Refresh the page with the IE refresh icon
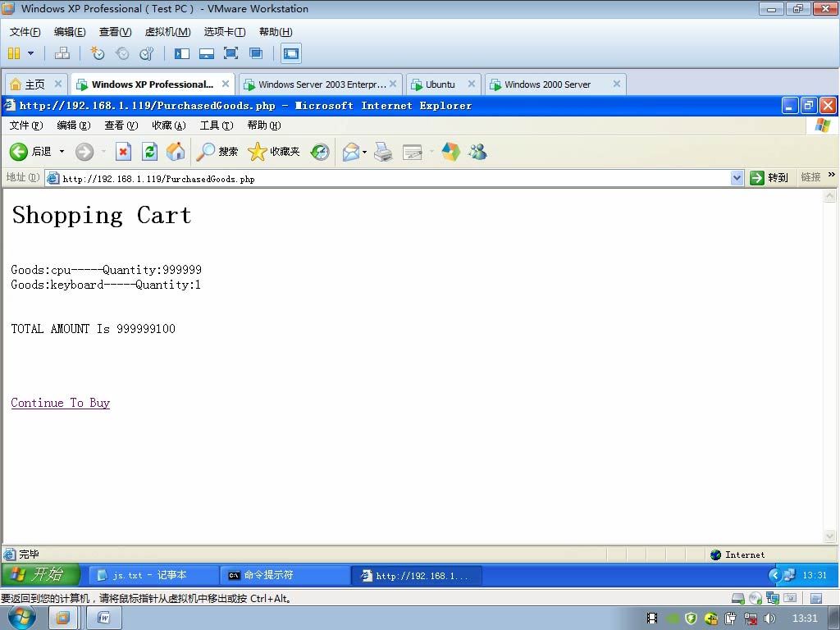The height and width of the screenshot is (630, 840). pyautogui.click(x=149, y=152)
